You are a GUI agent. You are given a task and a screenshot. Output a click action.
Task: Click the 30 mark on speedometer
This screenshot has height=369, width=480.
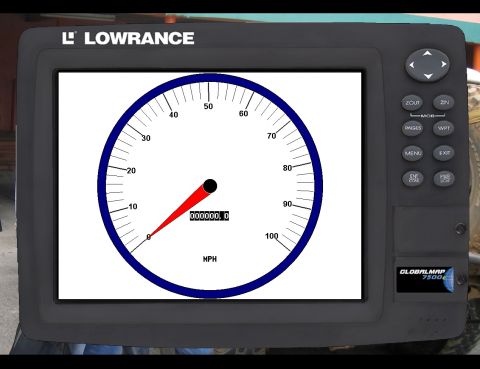[146, 138]
